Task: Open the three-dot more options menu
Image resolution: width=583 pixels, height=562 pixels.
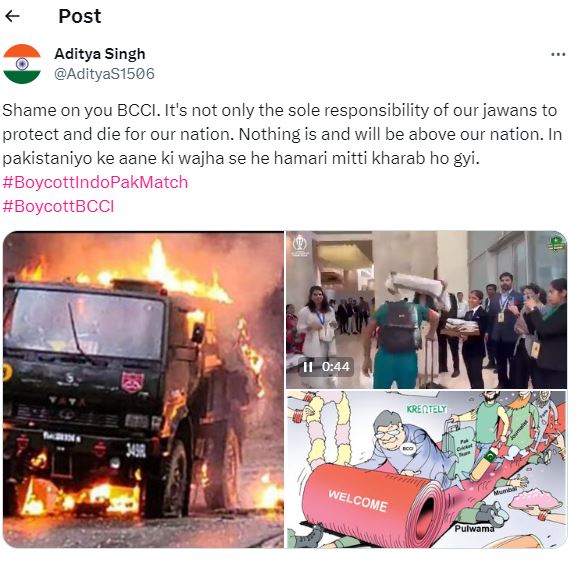Action: (x=558, y=55)
